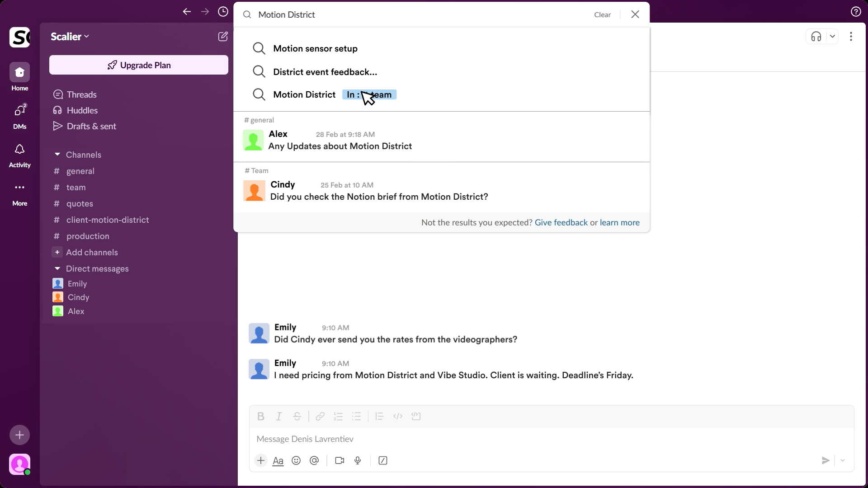868x488 pixels.
Task: Toggle bold formatting in the message toolbar
Action: pos(261,416)
